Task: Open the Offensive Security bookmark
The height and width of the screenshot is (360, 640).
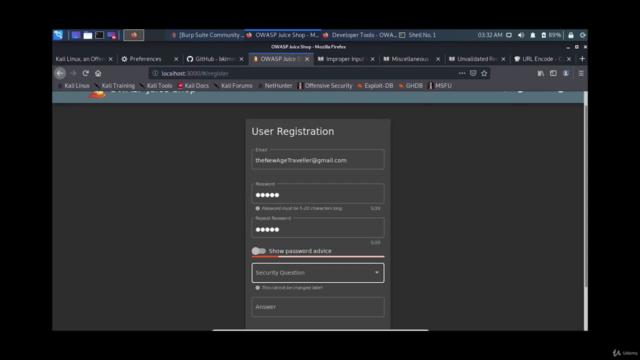Action: point(325,86)
